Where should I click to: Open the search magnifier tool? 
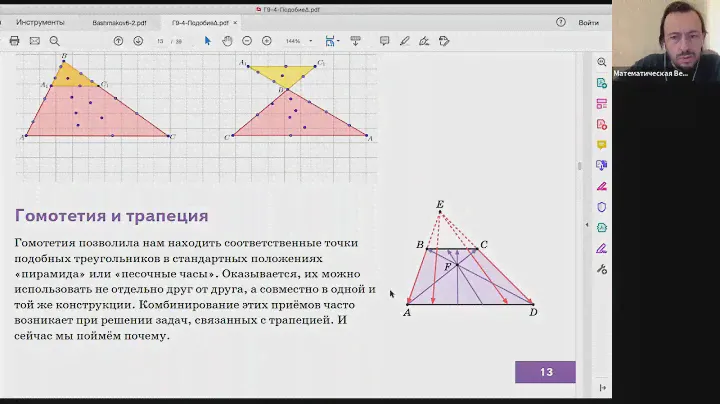pyautogui.click(x=55, y=41)
